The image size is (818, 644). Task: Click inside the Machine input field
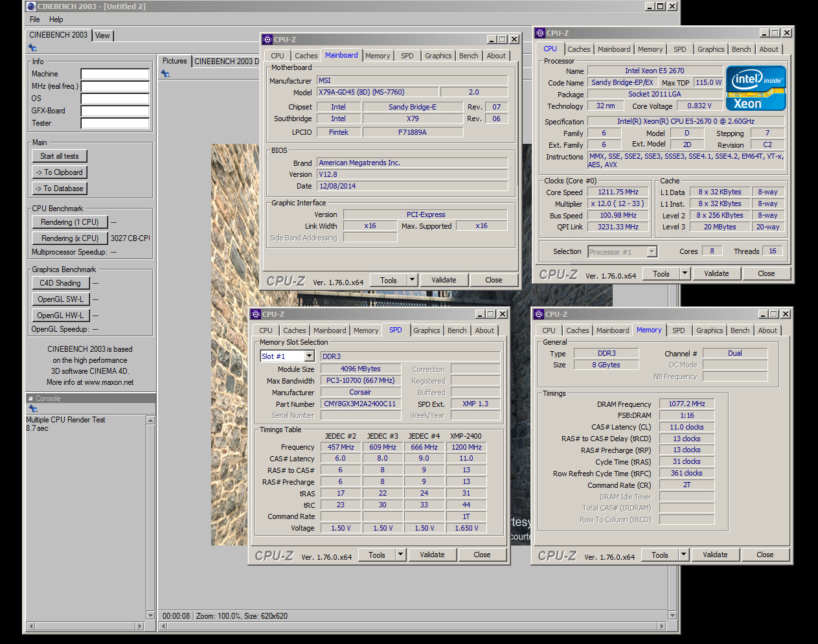pos(115,74)
